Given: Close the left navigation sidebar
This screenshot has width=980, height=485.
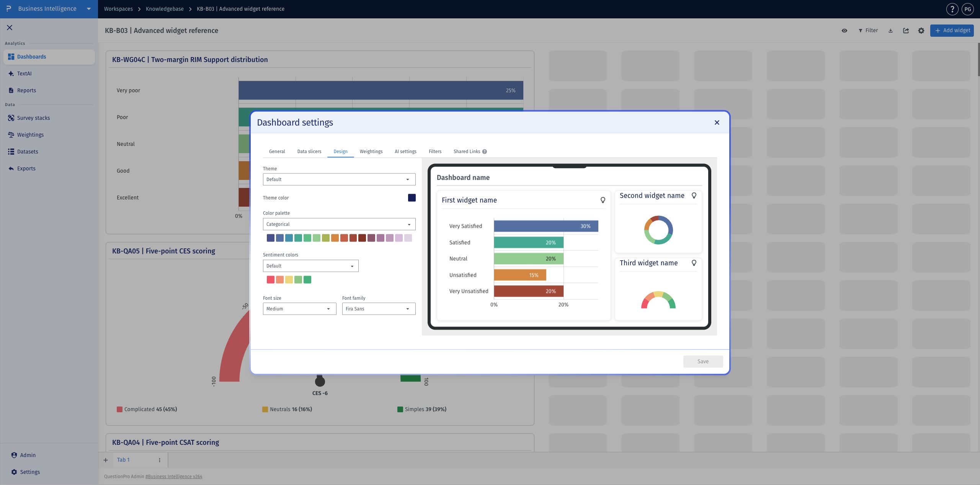Looking at the screenshot, I should pyautogui.click(x=10, y=28).
